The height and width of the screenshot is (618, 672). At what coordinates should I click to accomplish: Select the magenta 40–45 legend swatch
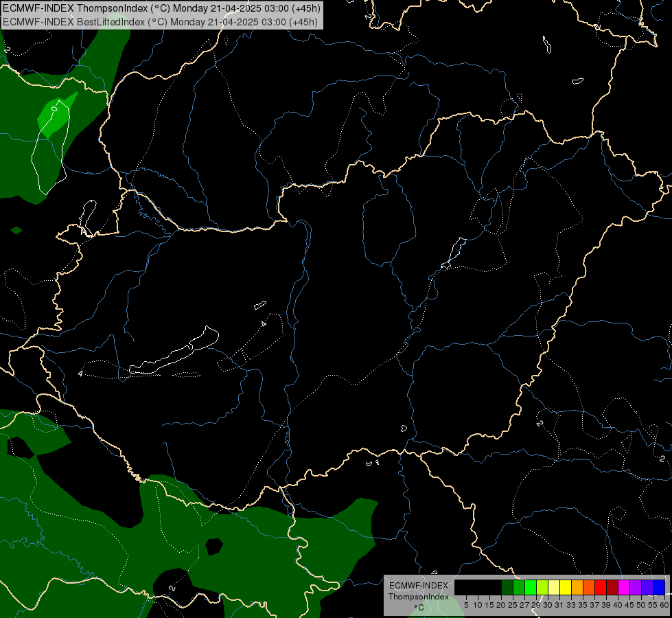[624, 587]
